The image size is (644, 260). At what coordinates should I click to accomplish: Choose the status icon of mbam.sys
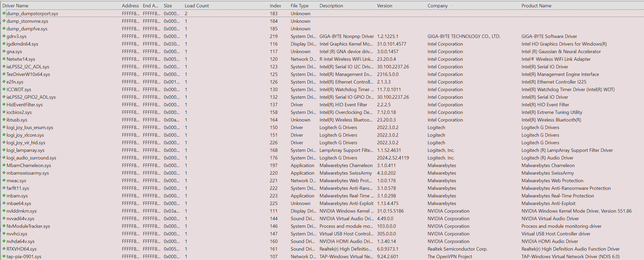pos(4,195)
